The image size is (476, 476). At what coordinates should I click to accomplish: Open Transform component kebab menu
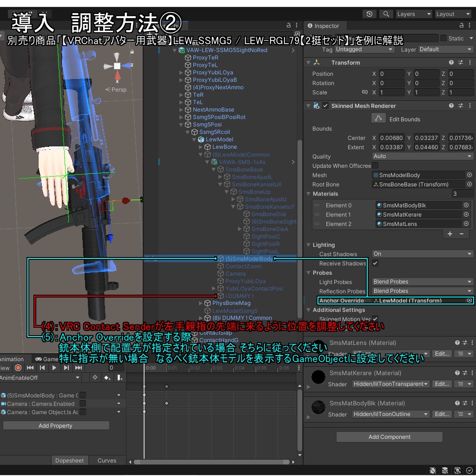pyautogui.click(x=470, y=63)
